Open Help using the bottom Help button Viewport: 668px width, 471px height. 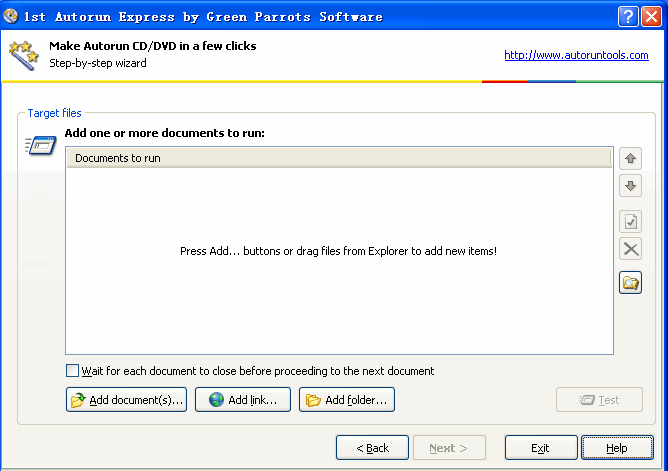617,448
